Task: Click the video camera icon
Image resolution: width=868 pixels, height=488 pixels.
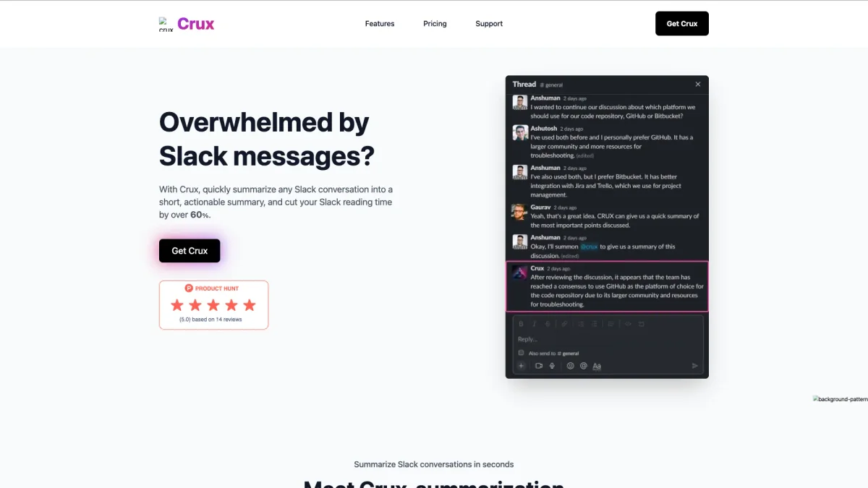Action: pyautogui.click(x=539, y=366)
